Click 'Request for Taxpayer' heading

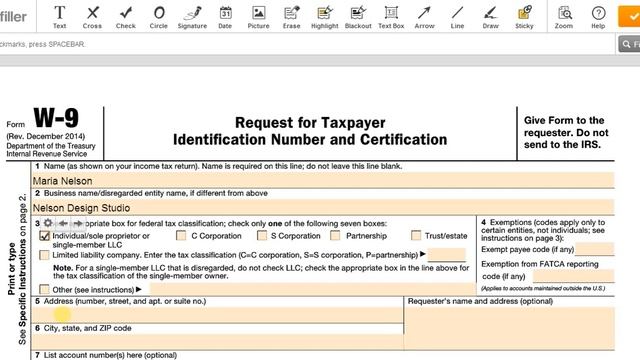coord(310,122)
